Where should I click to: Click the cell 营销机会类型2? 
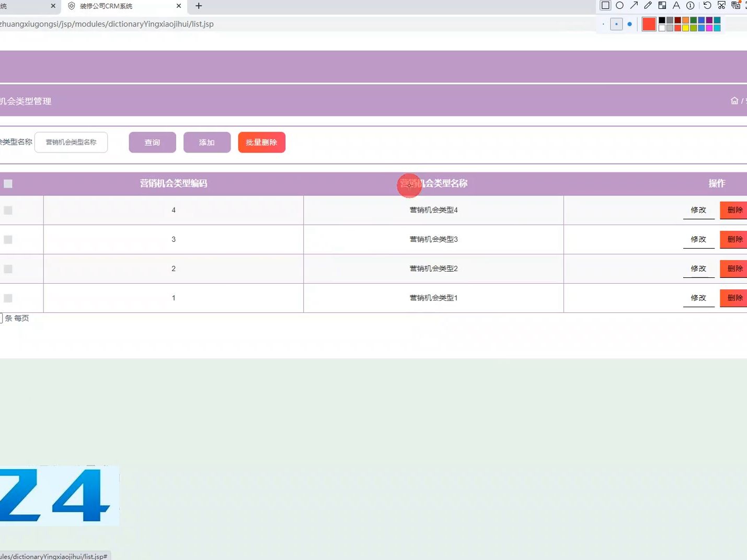(433, 269)
